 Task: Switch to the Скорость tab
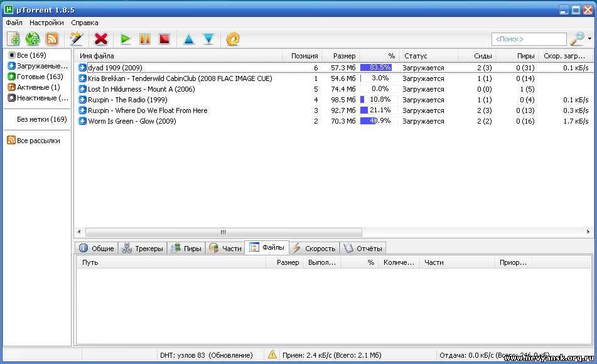pyautogui.click(x=314, y=249)
